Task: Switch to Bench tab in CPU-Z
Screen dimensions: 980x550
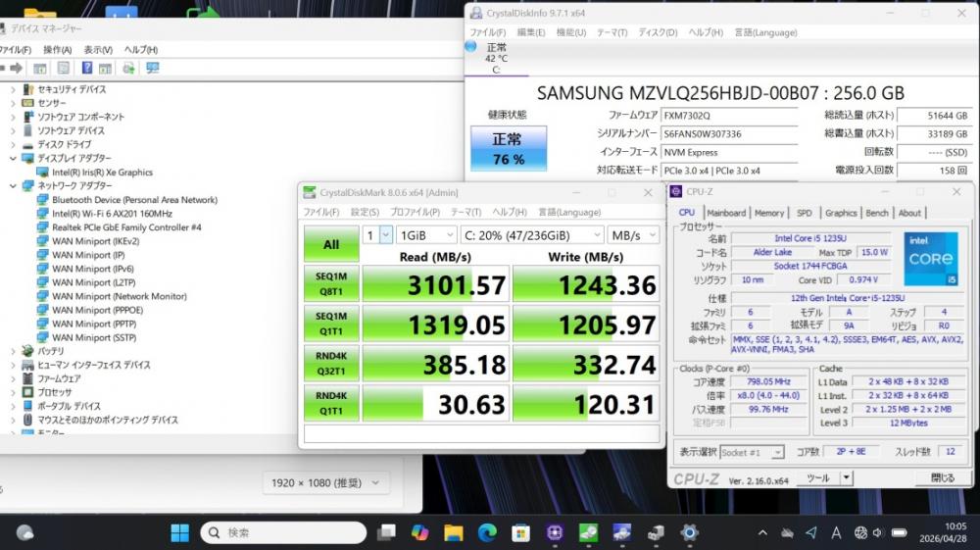Action: [877, 213]
